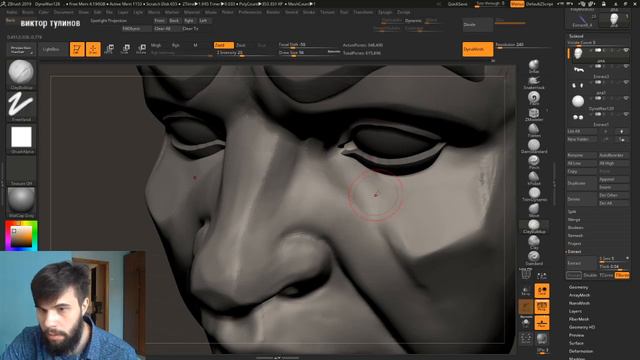
Task: Toggle the orange Local symmetry icon
Action: click(542, 291)
